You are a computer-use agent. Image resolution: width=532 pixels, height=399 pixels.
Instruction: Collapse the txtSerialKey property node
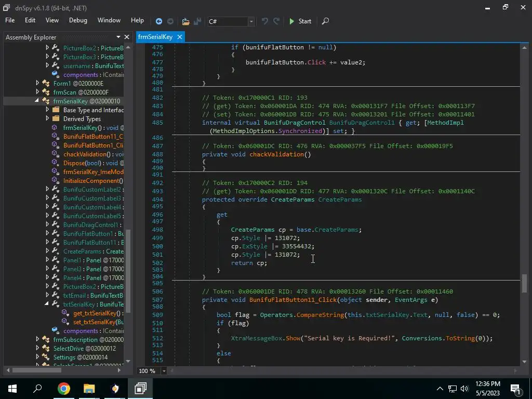click(47, 304)
